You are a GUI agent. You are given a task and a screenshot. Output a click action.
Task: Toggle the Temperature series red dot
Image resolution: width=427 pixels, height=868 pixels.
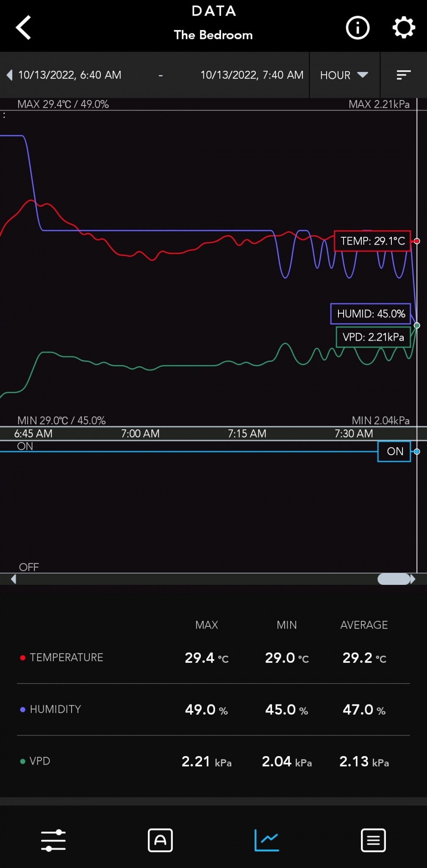tap(23, 658)
